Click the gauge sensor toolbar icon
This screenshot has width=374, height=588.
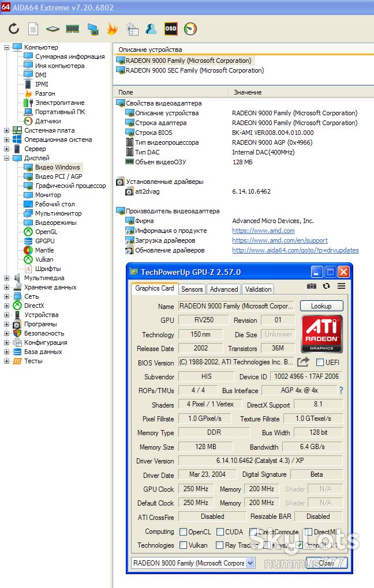click(x=190, y=29)
